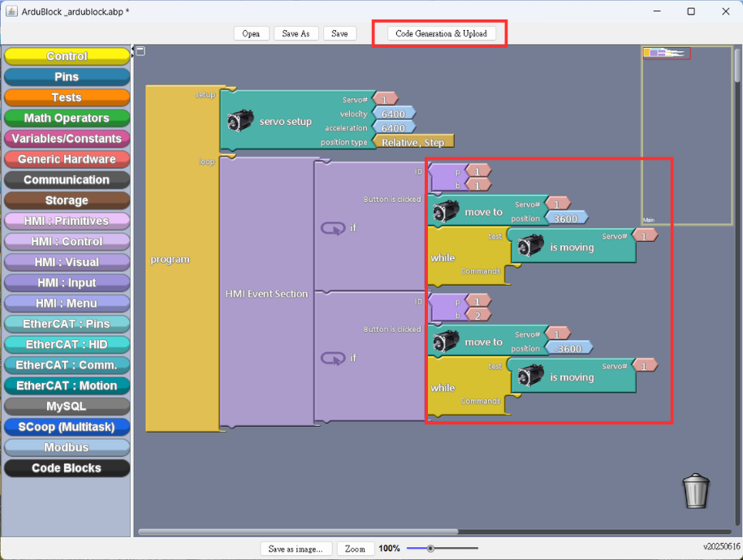Select servo setup Servo# value 1
The height and width of the screenshot is (560, 743).
pyautogui.click(x=385, y=100)
